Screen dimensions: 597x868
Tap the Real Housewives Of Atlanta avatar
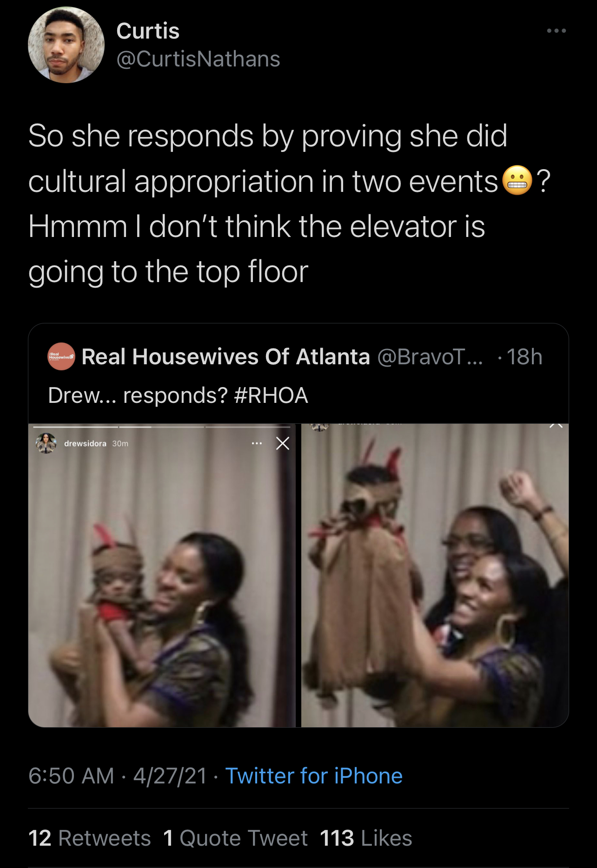[x=61, y=356]
